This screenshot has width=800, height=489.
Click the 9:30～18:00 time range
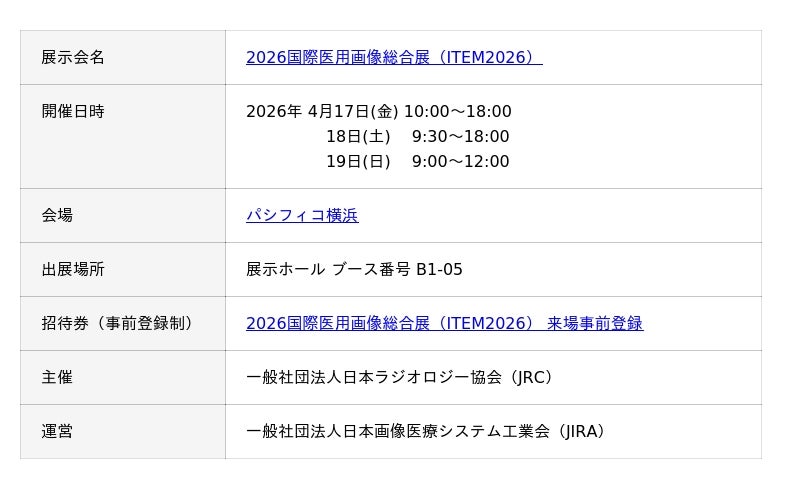460,137
